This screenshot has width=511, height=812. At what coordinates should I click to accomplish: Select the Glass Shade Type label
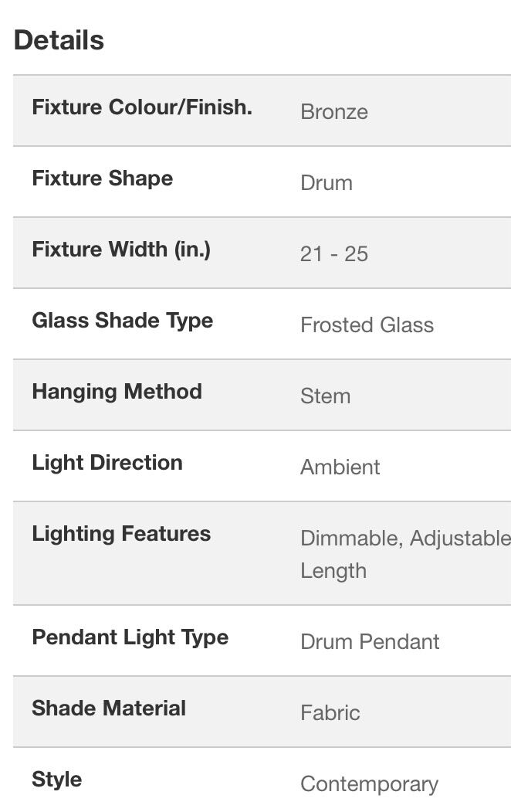coord(122,321)
